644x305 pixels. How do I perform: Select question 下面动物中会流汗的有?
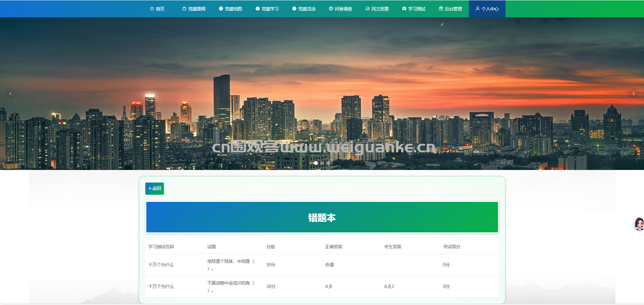(231, 286)
